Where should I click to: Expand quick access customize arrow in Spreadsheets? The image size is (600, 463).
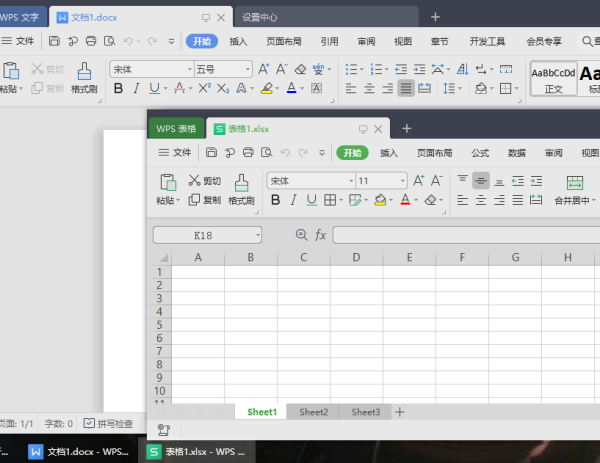point(322,153)
